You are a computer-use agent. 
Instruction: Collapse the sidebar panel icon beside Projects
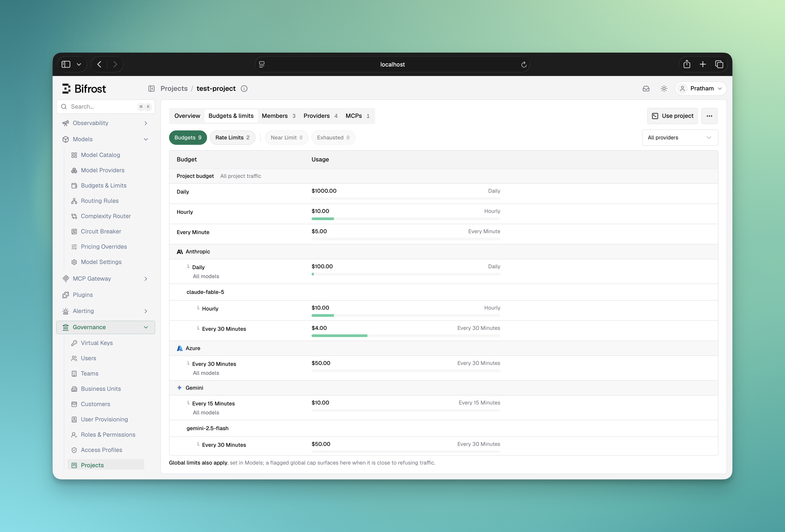(151, 89)
